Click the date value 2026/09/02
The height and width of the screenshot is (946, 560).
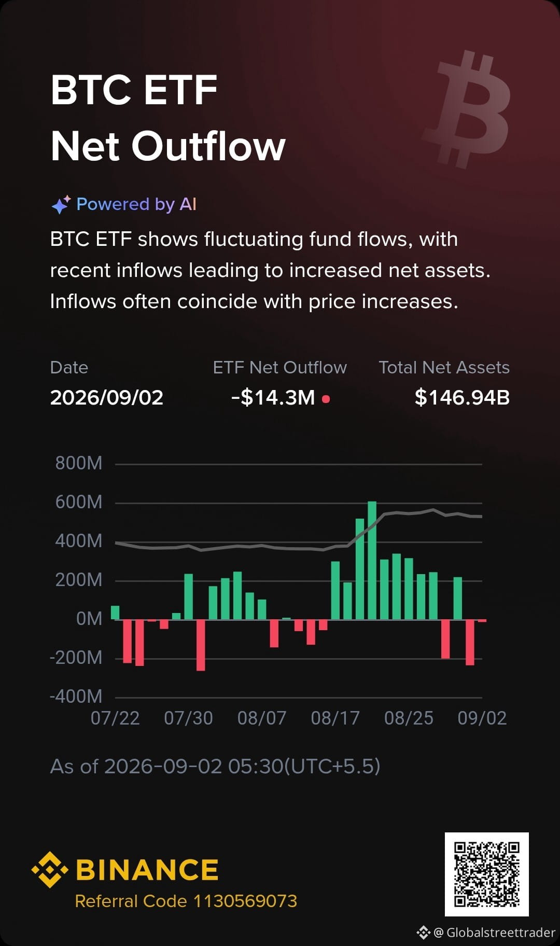107,398
